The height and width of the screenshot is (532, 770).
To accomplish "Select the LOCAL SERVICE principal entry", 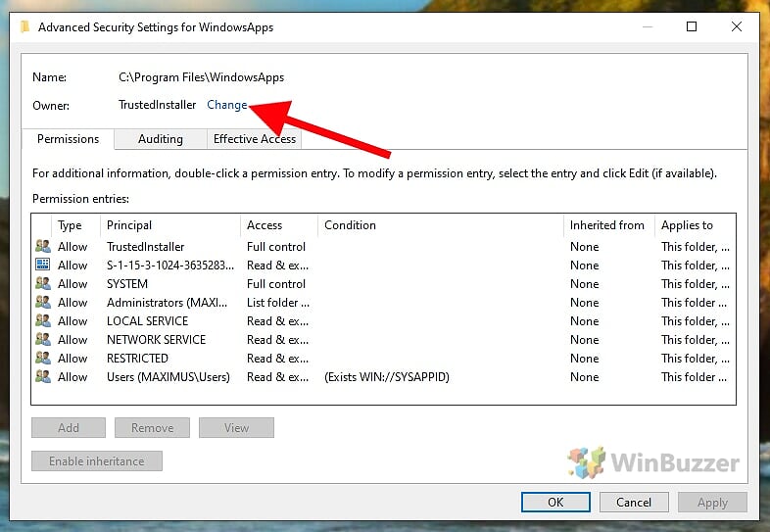I will click(147, 321).
